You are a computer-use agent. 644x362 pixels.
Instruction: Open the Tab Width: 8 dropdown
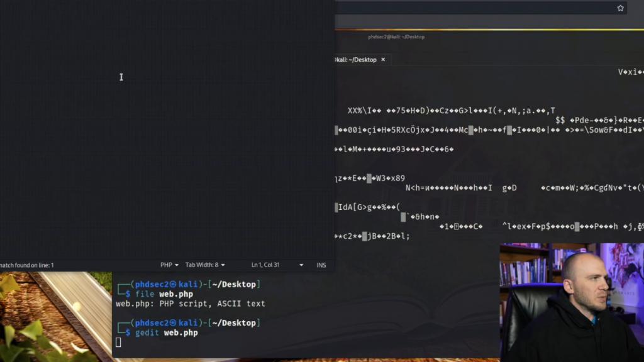pyautogui.click(x=205, y=265)
